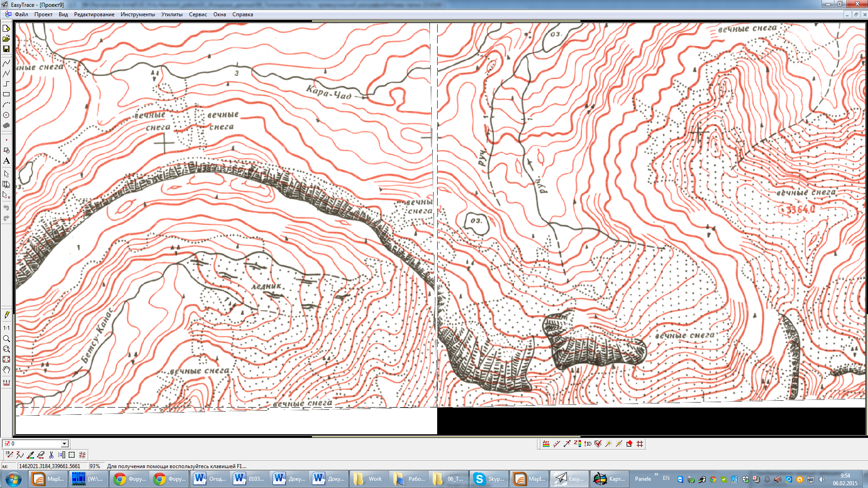Screen dimensions: 868x488
Task: Toggle the ID attributes display icon
Action: pos(588,444)
